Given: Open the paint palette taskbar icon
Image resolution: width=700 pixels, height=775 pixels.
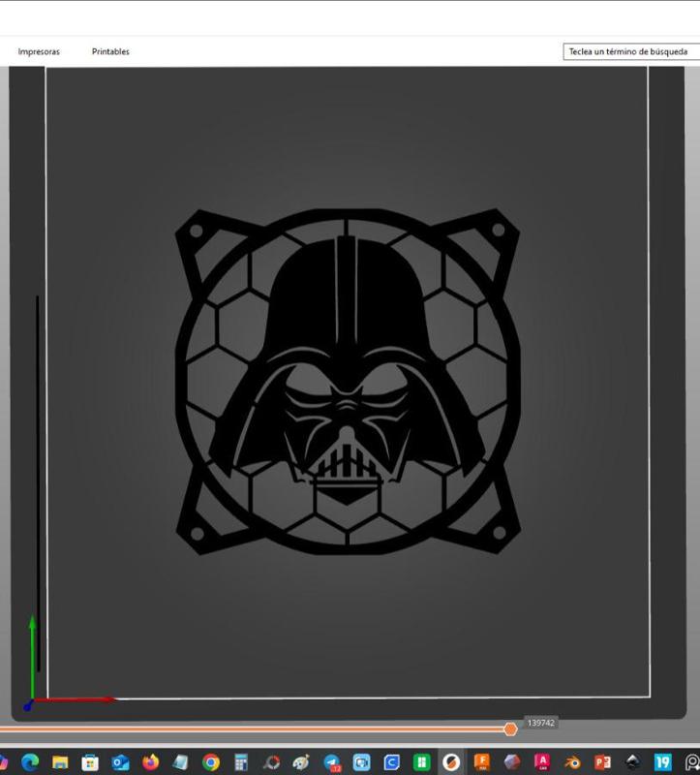Looking at the screenshot, I should [301, 762].
